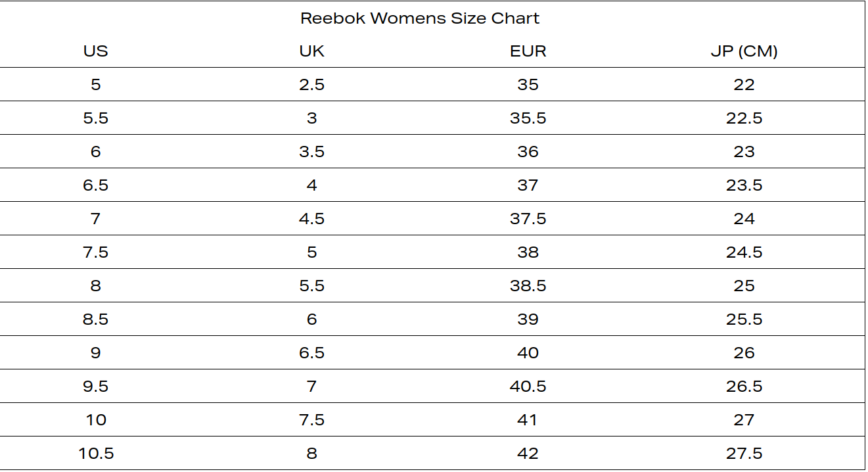Click UK size 7.5 cell
Screen dimensions: 868x472
(x=311, y=420)
